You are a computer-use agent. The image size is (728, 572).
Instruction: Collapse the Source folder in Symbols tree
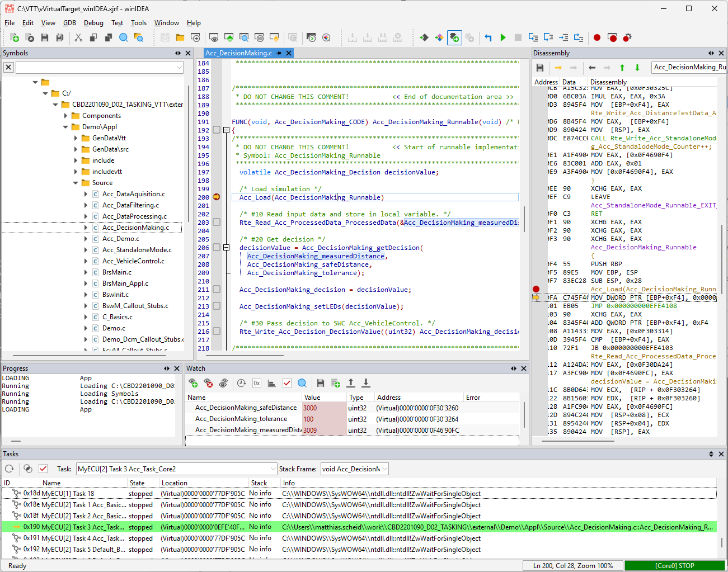[76, 183]
